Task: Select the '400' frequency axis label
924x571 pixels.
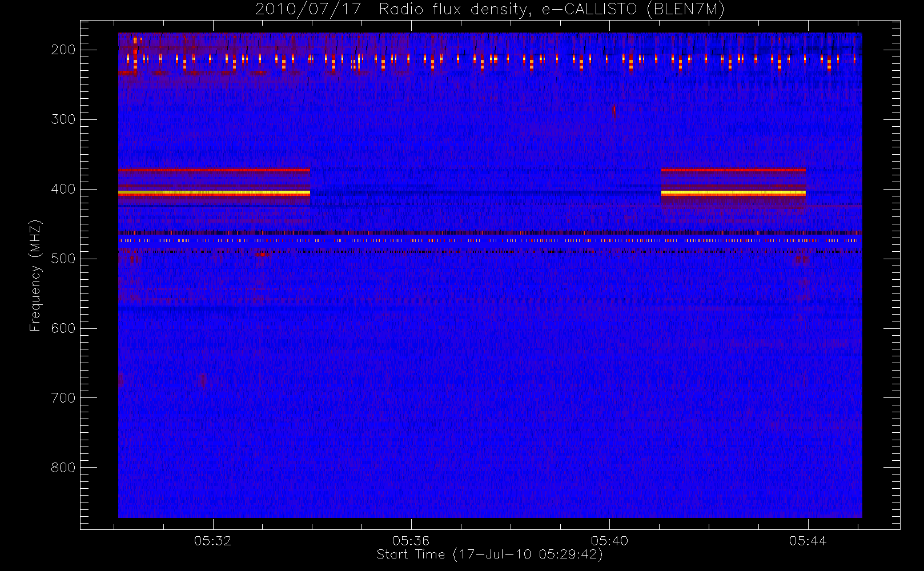Action: [x=63, y=189]
